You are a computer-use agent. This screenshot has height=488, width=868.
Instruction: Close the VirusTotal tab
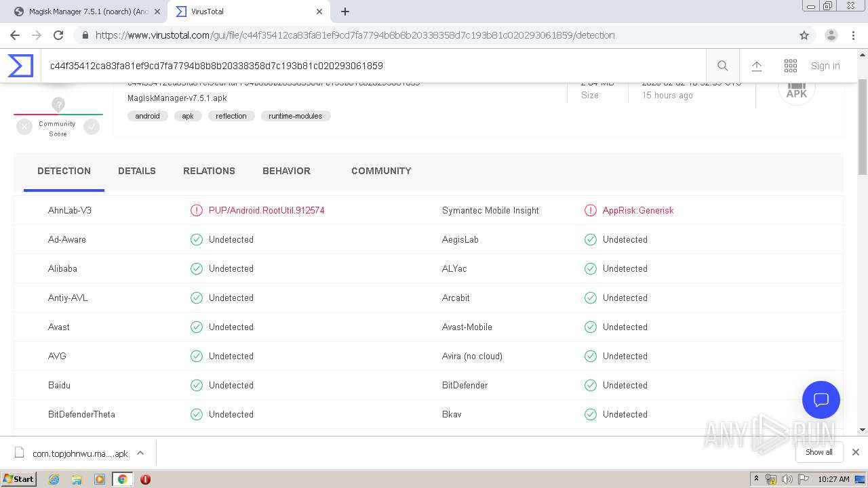(x=319, y=12)
